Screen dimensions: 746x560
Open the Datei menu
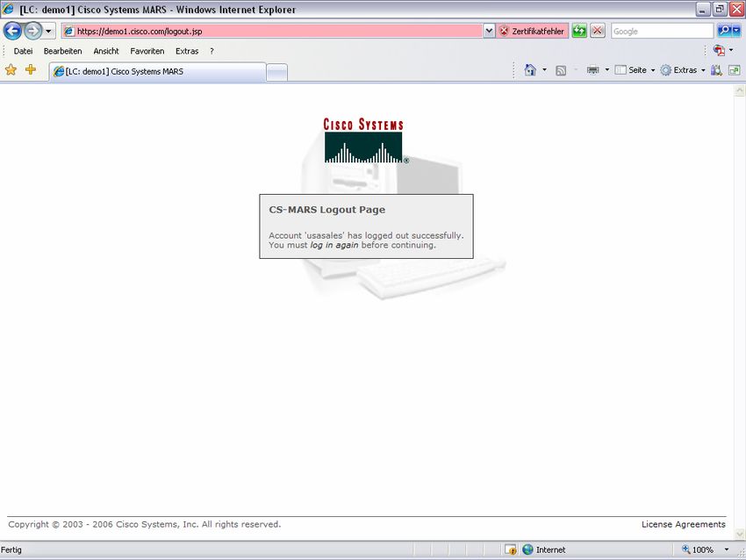23,52
